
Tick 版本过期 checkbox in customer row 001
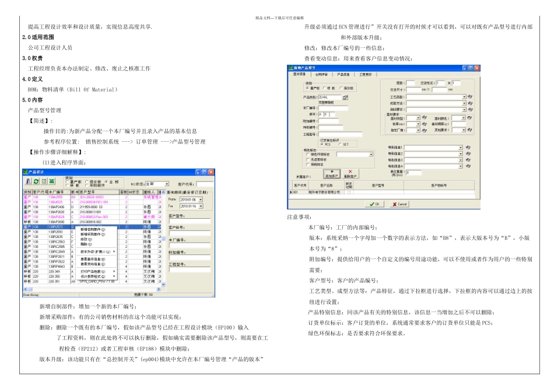pos(349,192)
